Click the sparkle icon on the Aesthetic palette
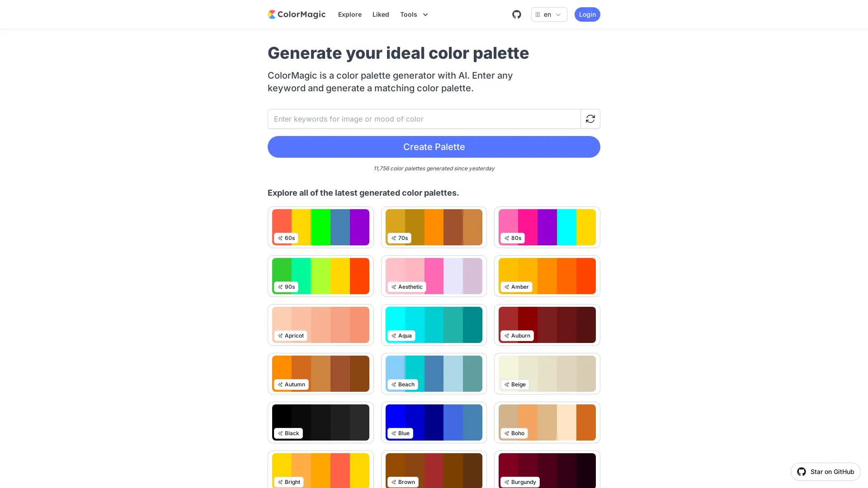Image resolution: width=868 pixels, height=488 pixels. tap(394, 286)
